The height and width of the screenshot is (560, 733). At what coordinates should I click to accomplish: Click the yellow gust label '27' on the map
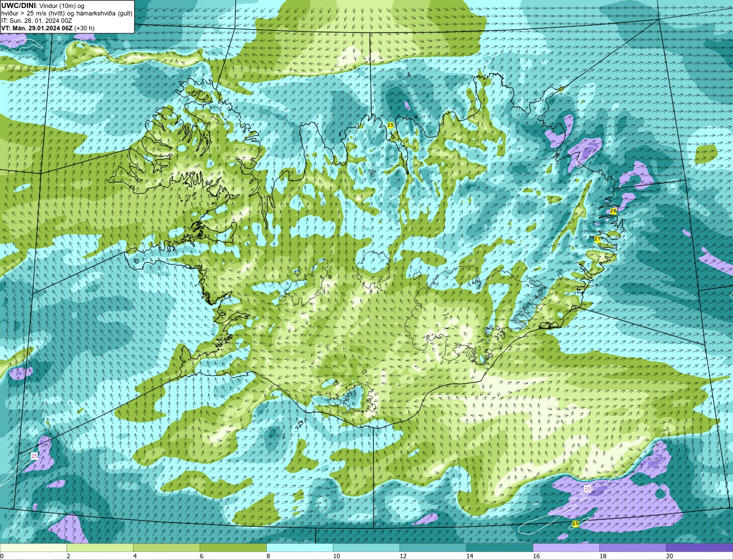pos(597,239)
